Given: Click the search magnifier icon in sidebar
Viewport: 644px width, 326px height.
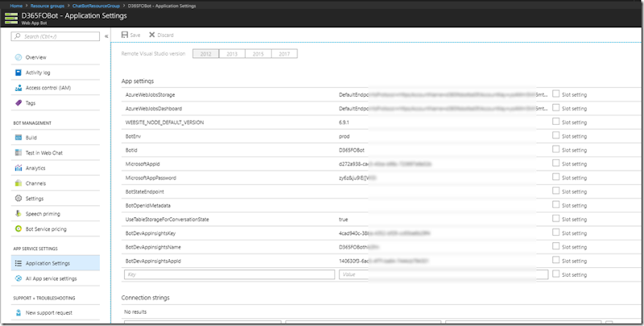Looking at the screenshot, I should pos(17,36).
